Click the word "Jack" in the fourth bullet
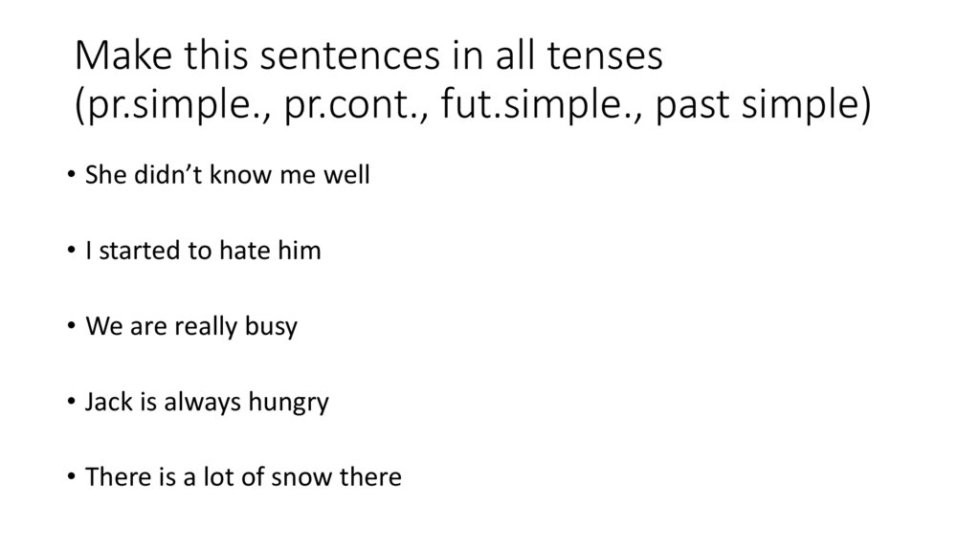Screen dimensions: 980x549 click(104, 401)
